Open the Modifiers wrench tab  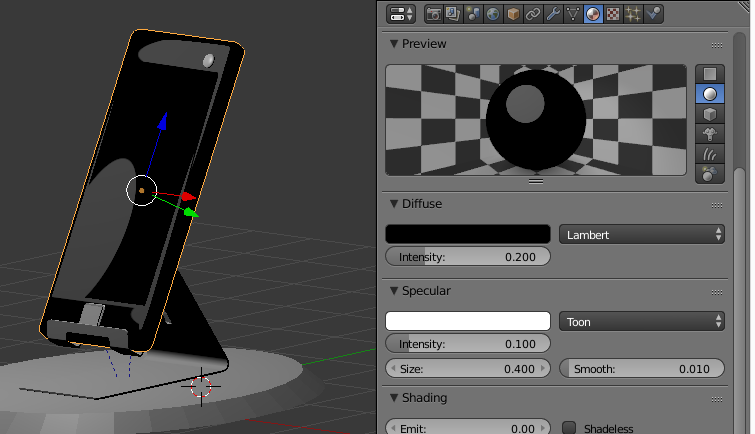point(553,14)
